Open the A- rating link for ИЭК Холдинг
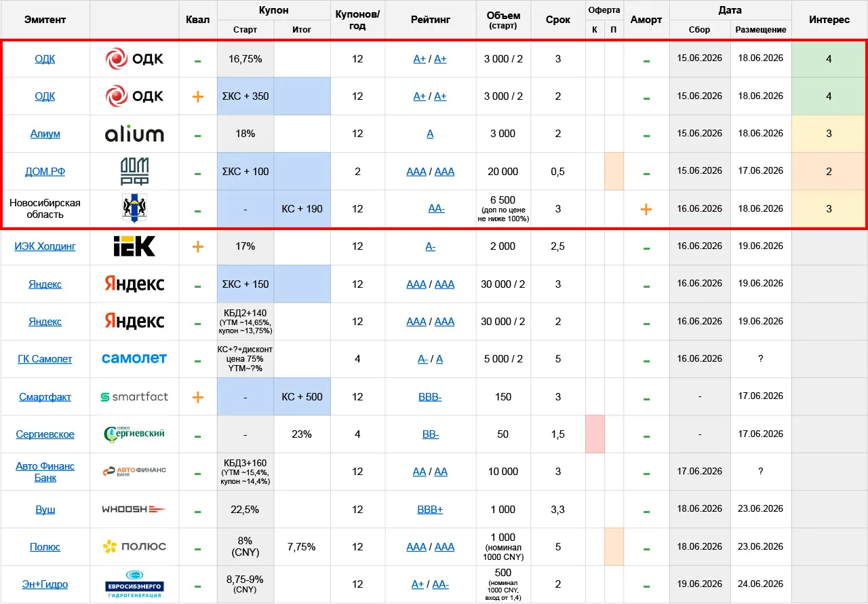 point(430,246)
